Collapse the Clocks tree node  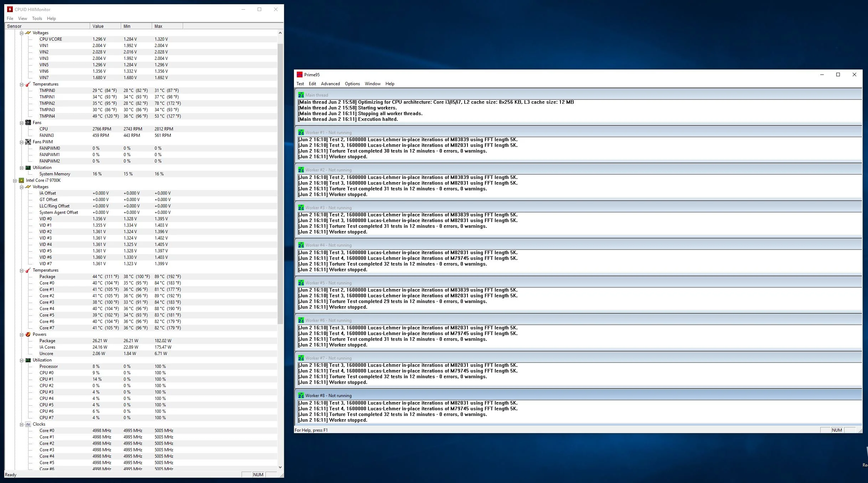pos(21,424)
